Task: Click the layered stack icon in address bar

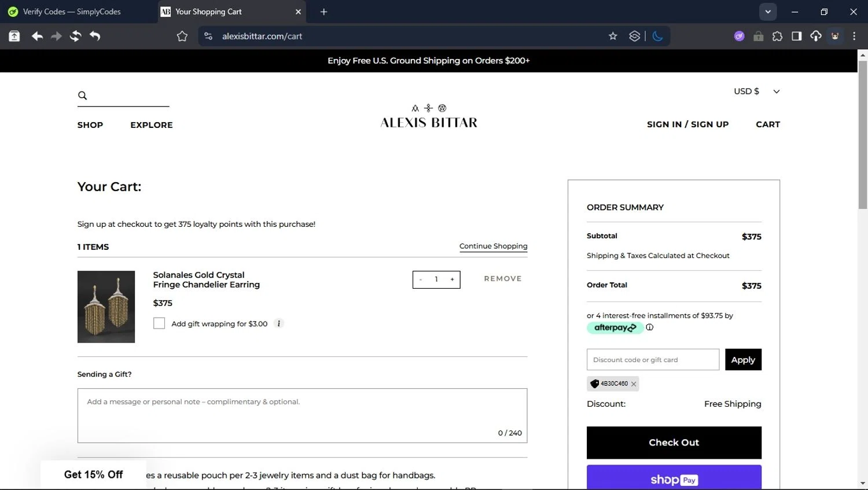Action: [x=634, y=36]
